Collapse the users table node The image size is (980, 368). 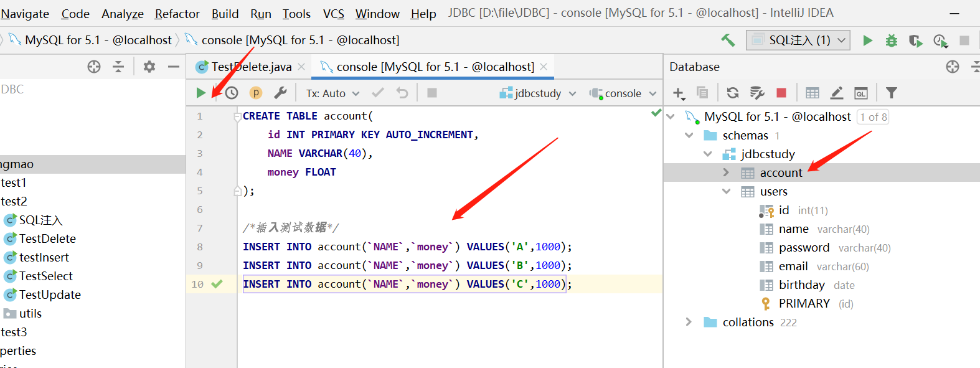(x=726, y=191)
